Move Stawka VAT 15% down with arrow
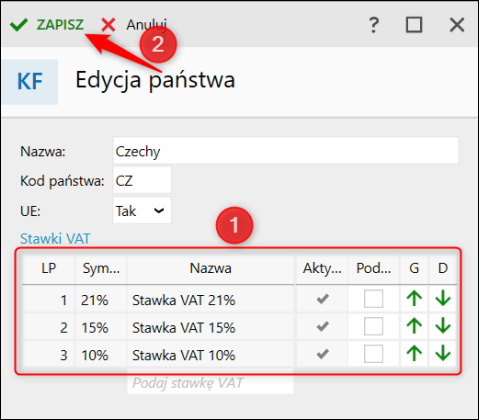Screen dimensions: 479x420 pos(443,326)
